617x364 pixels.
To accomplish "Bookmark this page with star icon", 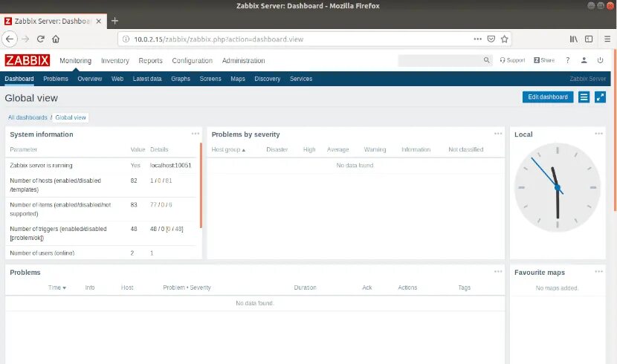I will 505,39.
